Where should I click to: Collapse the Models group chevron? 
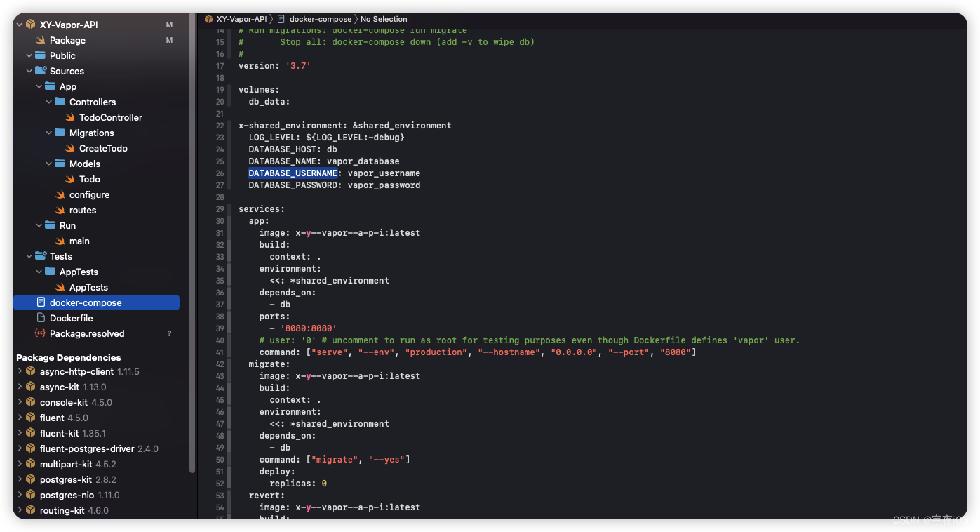point(49,164)
